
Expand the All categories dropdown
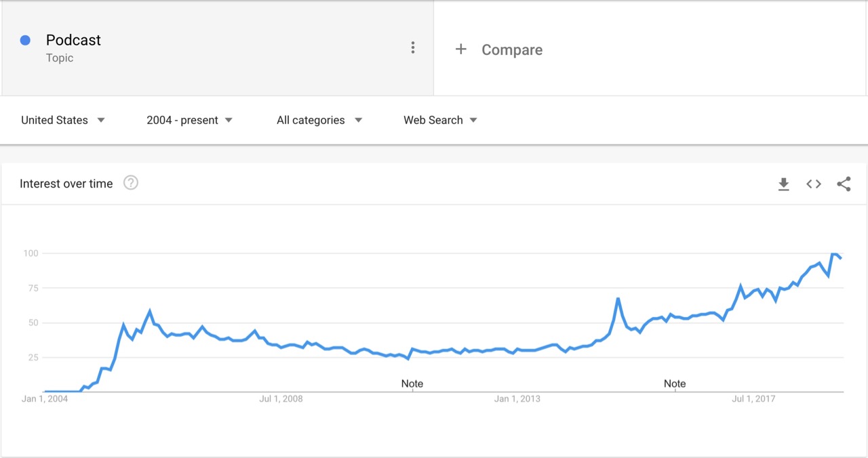(x=319, y=120)
